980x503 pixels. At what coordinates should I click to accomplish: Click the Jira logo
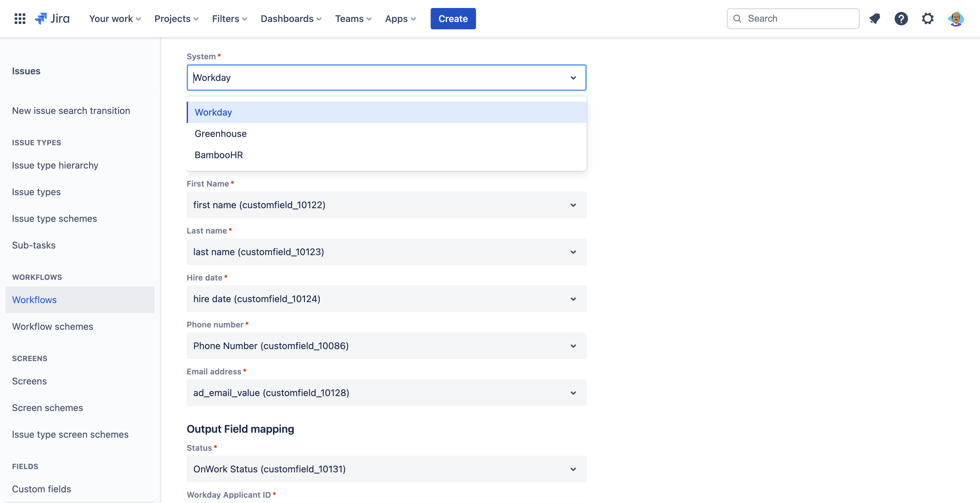pos(52,19)
